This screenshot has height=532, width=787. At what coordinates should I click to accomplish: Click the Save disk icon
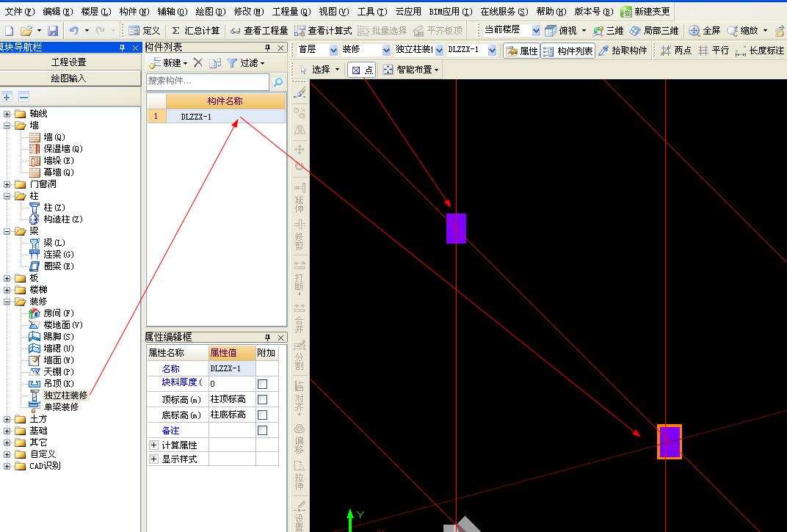point(53,31)
